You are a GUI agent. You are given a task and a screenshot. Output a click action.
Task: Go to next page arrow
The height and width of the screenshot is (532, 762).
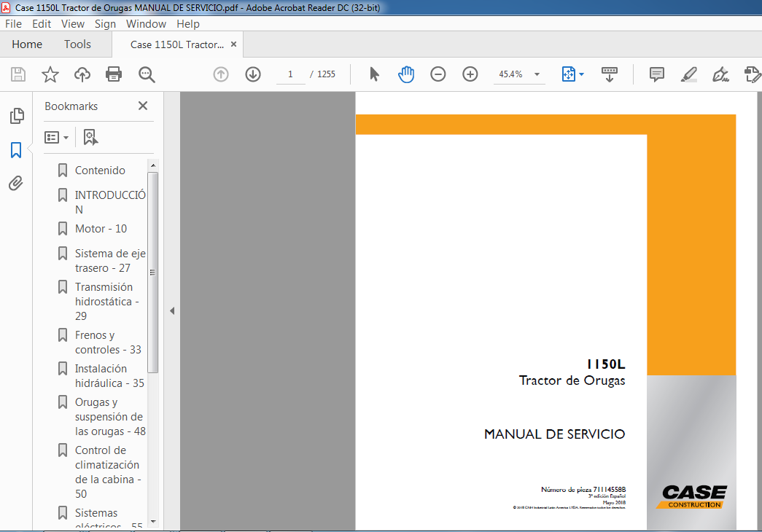tap(253, 74)
